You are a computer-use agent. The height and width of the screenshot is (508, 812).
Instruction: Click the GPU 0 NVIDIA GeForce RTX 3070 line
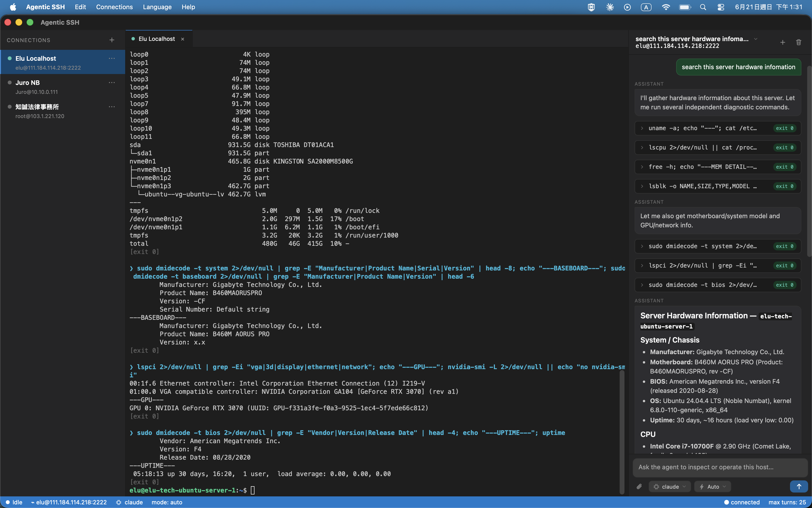pos(279,408)
